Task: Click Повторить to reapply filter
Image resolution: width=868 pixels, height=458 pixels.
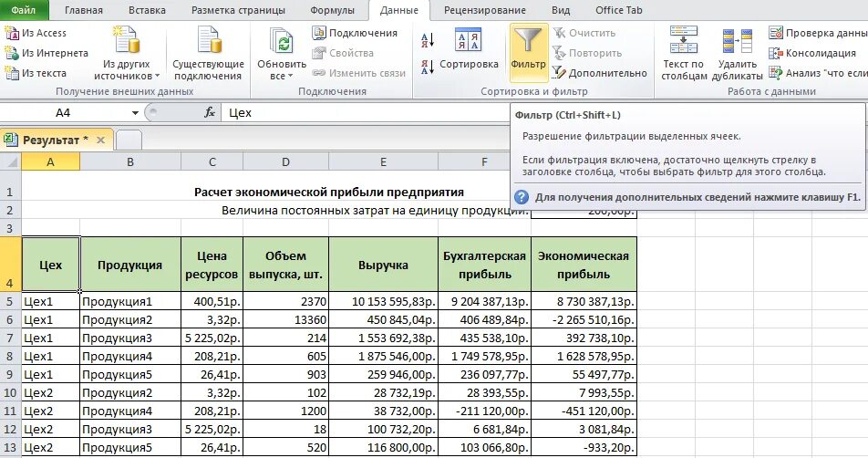Action: 587,53
